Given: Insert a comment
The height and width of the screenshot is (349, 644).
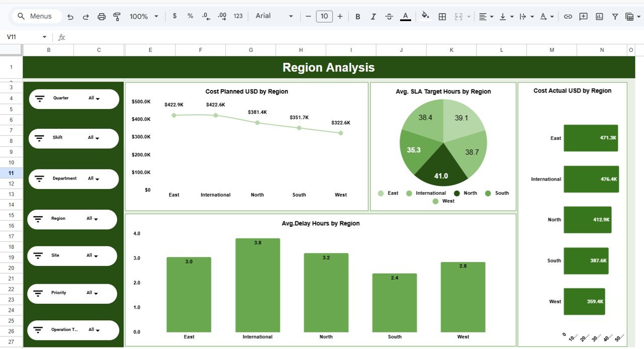Looking at the screenshot, I should [x=583, y=16].
